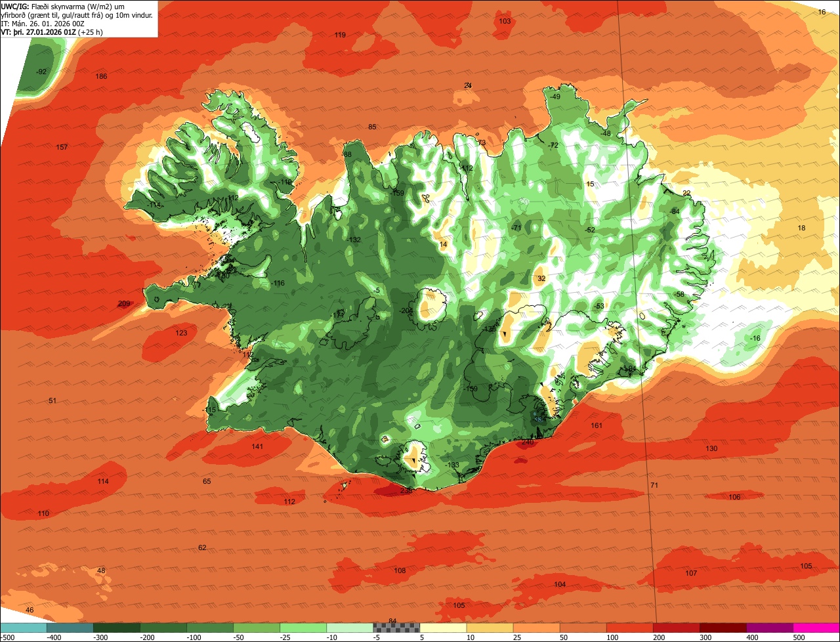Click the map value '32' in the orange highland patch

tap(541, 279)
